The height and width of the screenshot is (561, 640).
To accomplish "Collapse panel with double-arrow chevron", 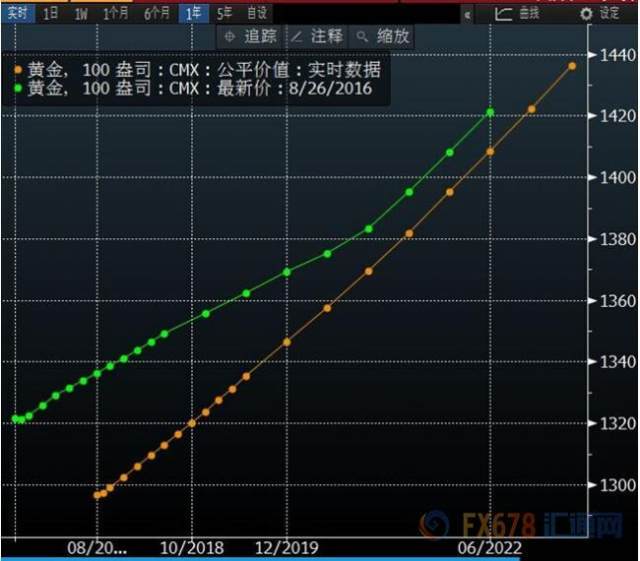I will 468,16.
